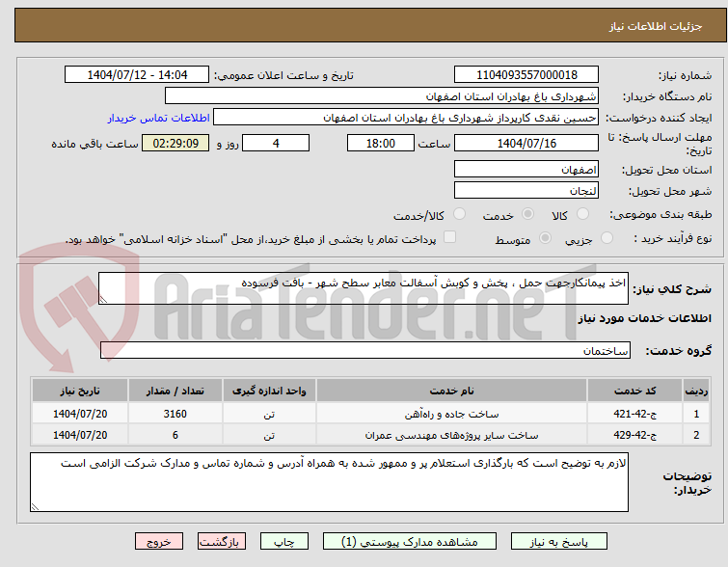Click the تاریخ نیاز column header
Screen dimensions: 728x567
point(80,391)
